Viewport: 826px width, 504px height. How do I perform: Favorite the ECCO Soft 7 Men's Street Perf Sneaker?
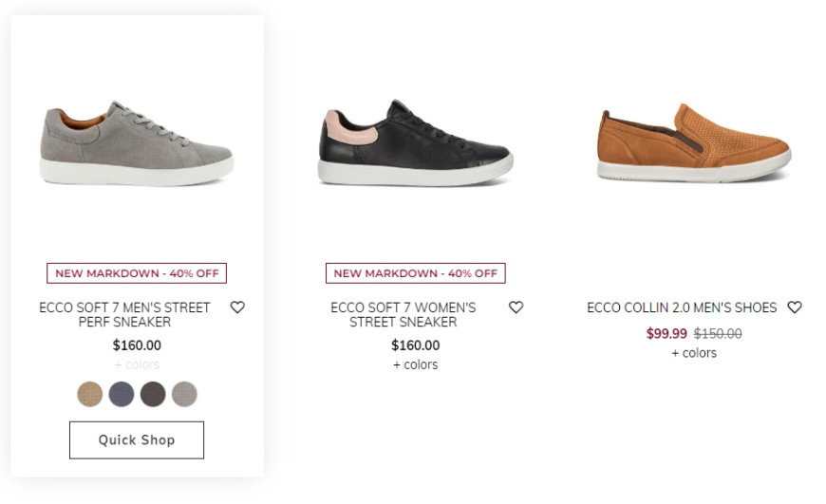coord(237,307)
